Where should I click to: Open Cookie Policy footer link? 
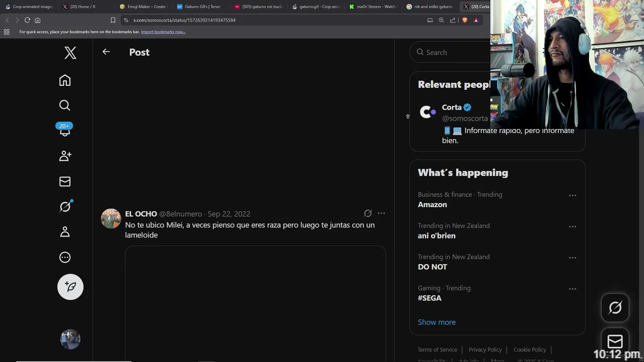(530, 349)
